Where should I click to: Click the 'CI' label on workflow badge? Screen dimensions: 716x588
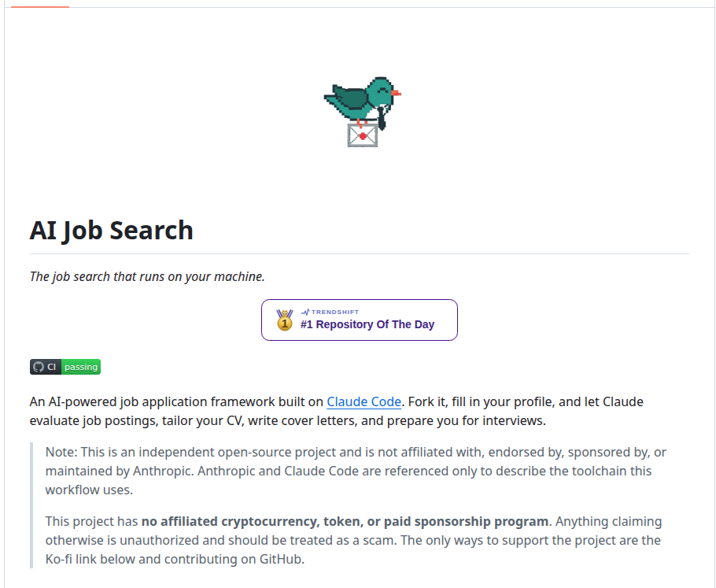coord(52,367)
